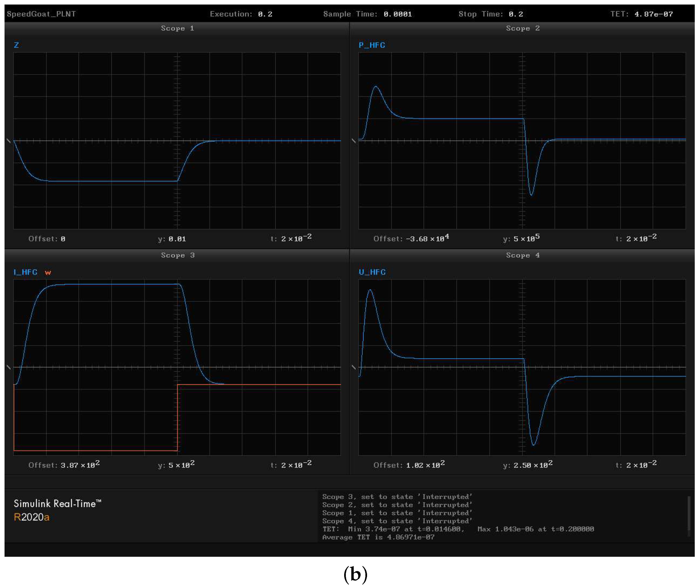
Task: Click Scope 2 zero-level marker arrow
Action: click(x=354, y=141)
